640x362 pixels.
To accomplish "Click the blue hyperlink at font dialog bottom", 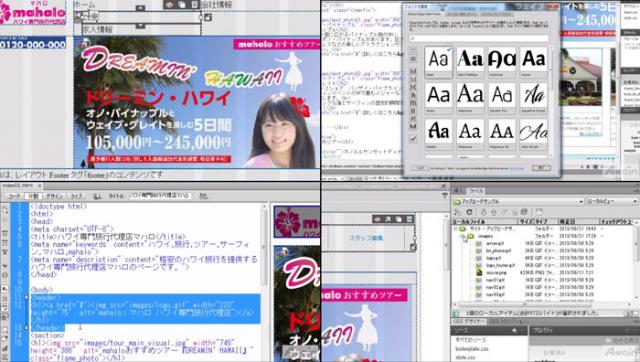I will pyautogui.click(x=516, y=168).
